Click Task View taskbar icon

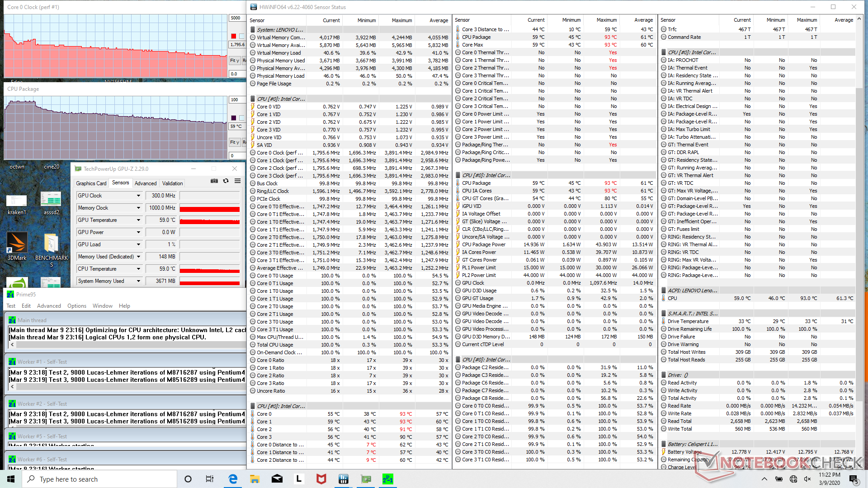[210, 479]
